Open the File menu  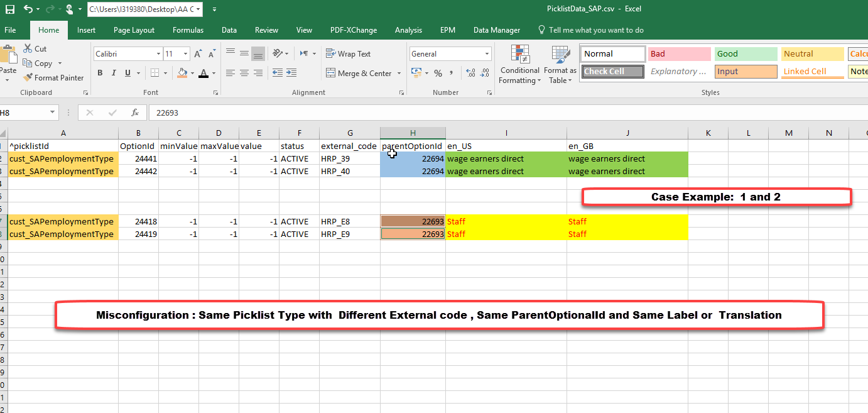coord(10,30)
